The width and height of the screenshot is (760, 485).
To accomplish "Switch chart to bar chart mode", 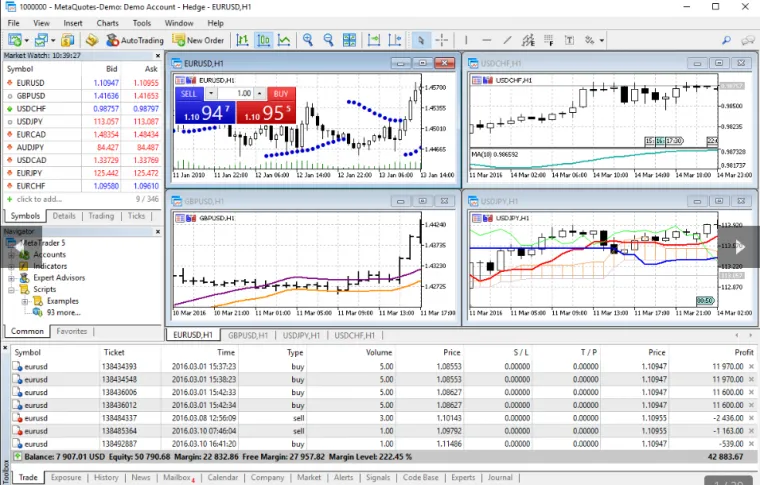I will [242, 40].
